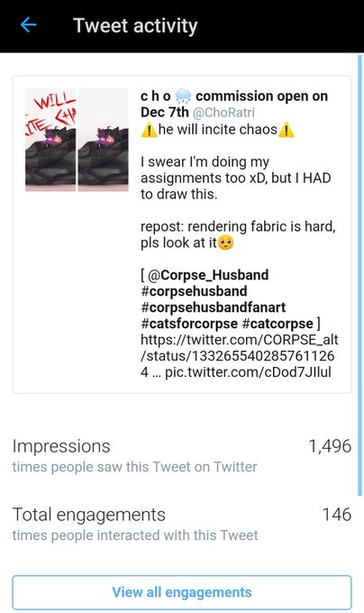Open the first artwork thumbnail with red text
This screenshot has width=364, height=613.
click(50, 140)
